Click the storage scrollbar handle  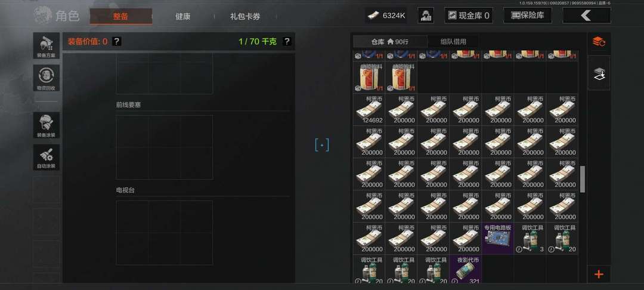582,179
